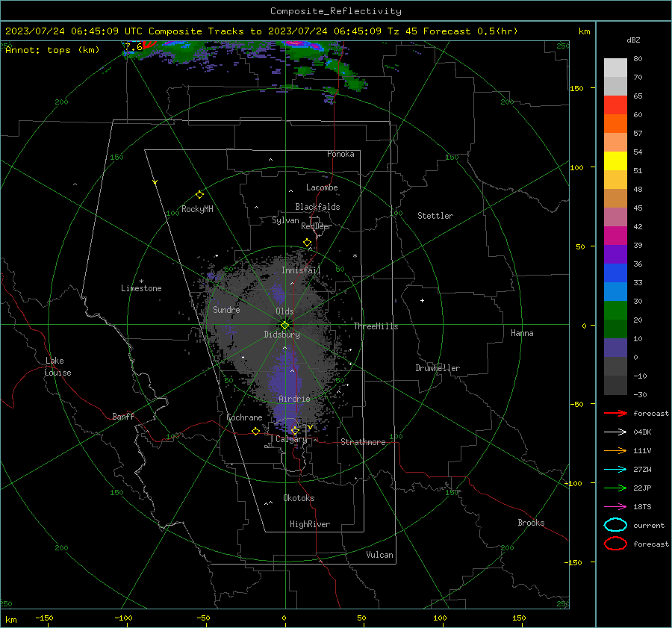
Task: Select the 51 dBZ yellow color swatch
Action: pos(615,161)
